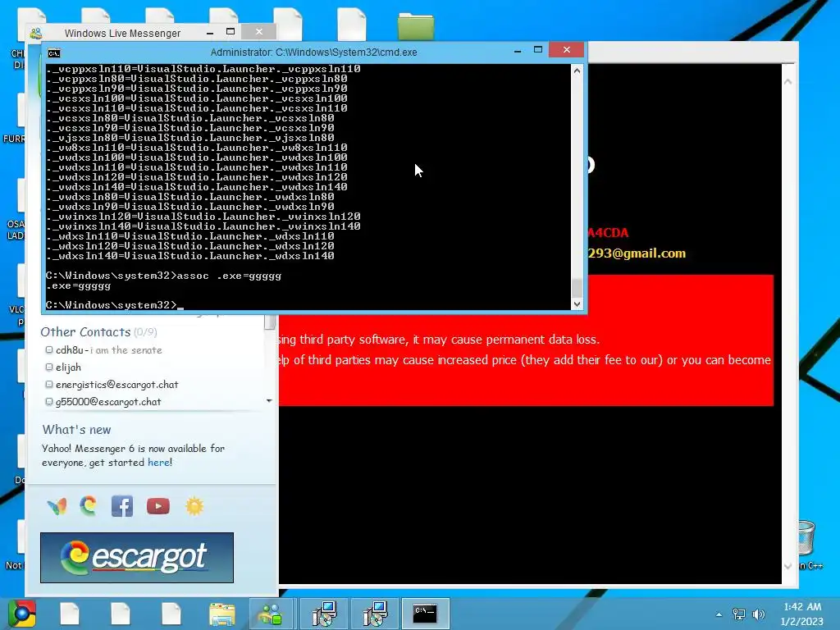
Task: Minimize the cmd.exe window
Action: pos(518,51)
